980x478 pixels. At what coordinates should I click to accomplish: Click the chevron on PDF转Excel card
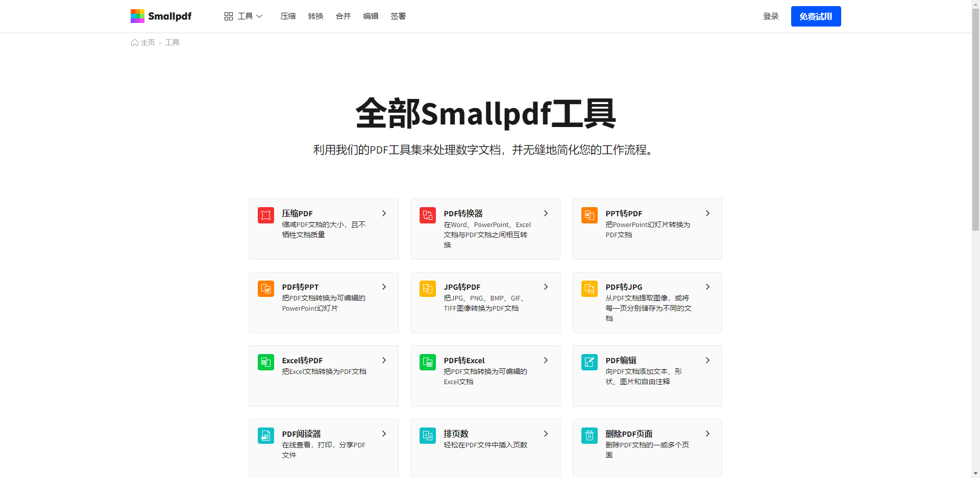pos(546,360)
